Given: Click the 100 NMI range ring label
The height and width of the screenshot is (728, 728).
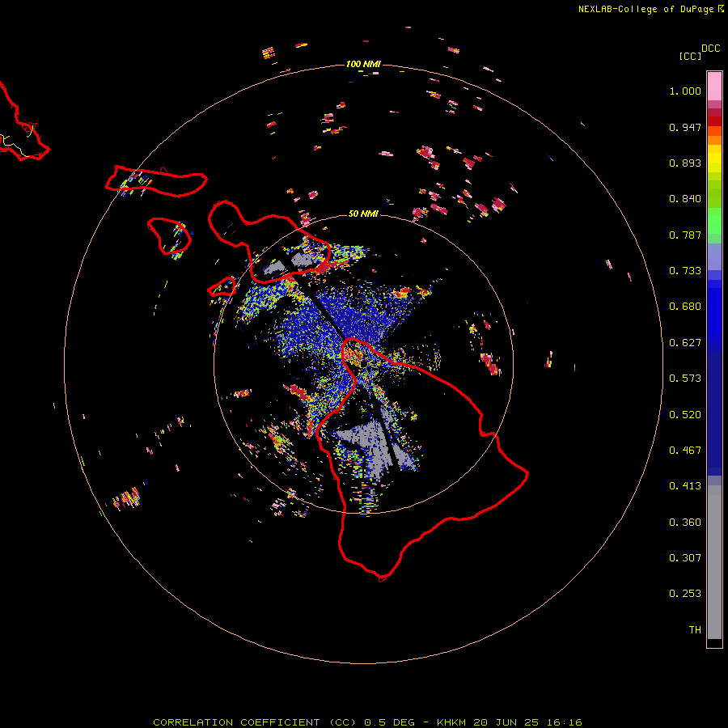Looking at the screenshot, I should tap(363, 64).
